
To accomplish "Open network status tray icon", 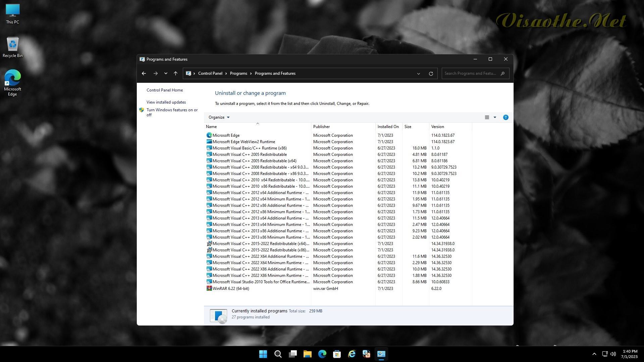I will point(605,354).
